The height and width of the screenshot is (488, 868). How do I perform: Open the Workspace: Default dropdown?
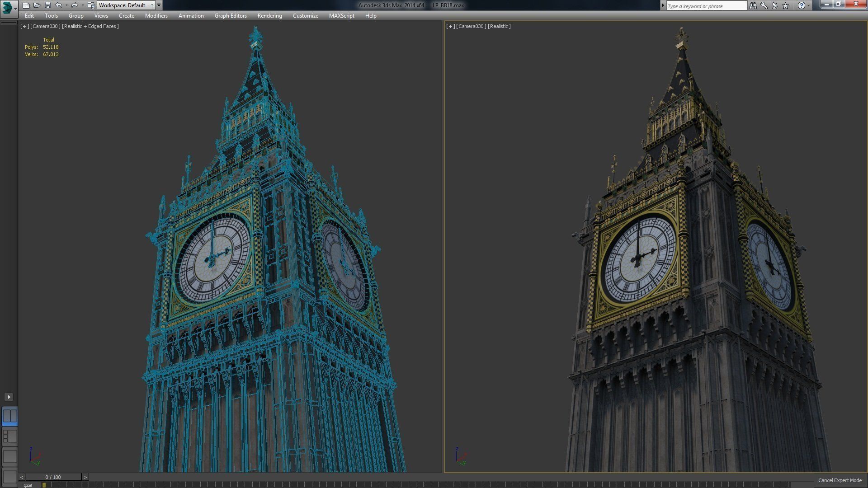tap(126, 5)
